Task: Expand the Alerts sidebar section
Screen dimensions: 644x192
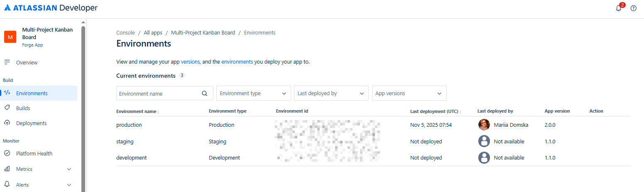Action: [x=69, y=185]
